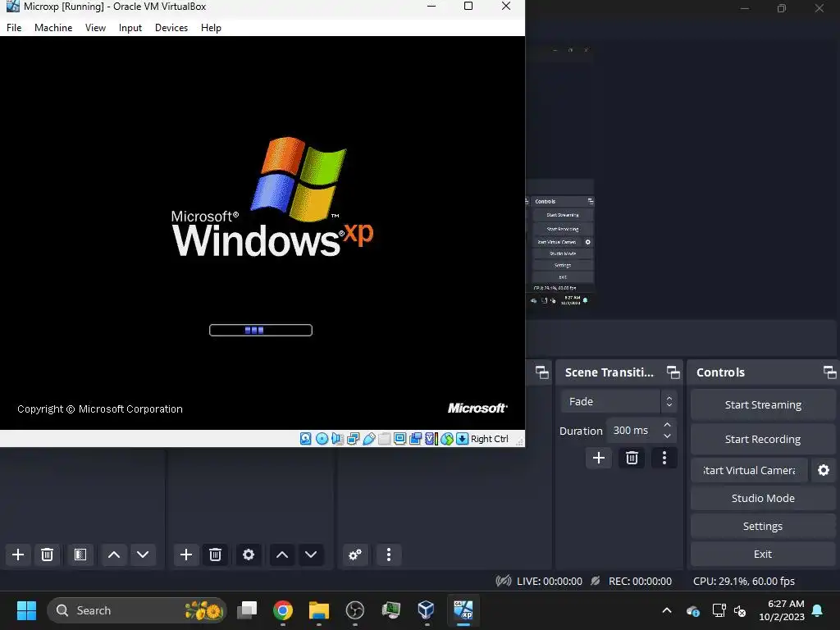This screenshot has height=630, width=840.
Task: Click the optical disc indicator icon
Action: pos(322,439)
